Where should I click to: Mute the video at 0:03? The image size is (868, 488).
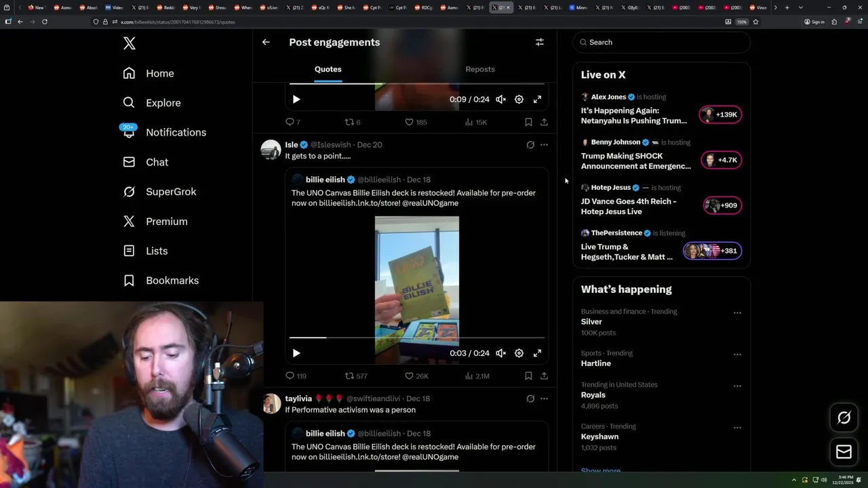click(500, 353)
